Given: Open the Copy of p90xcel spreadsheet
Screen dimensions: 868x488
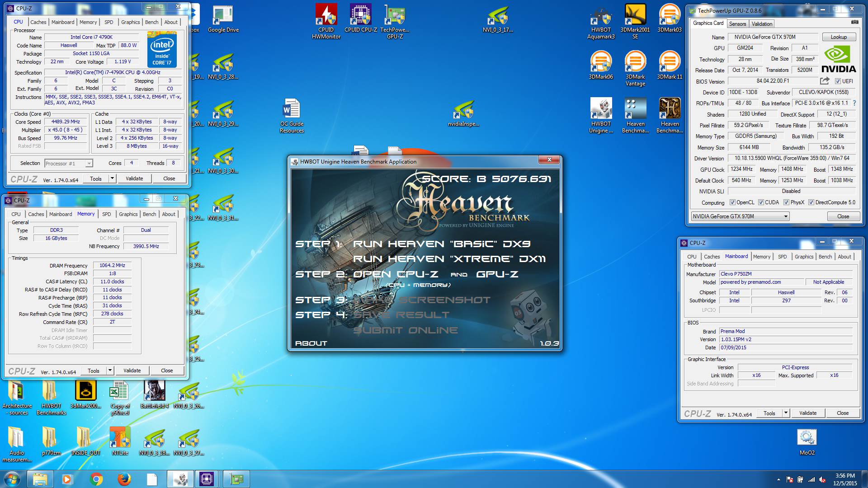Looking at the screenshot, I should pos(120,398).
